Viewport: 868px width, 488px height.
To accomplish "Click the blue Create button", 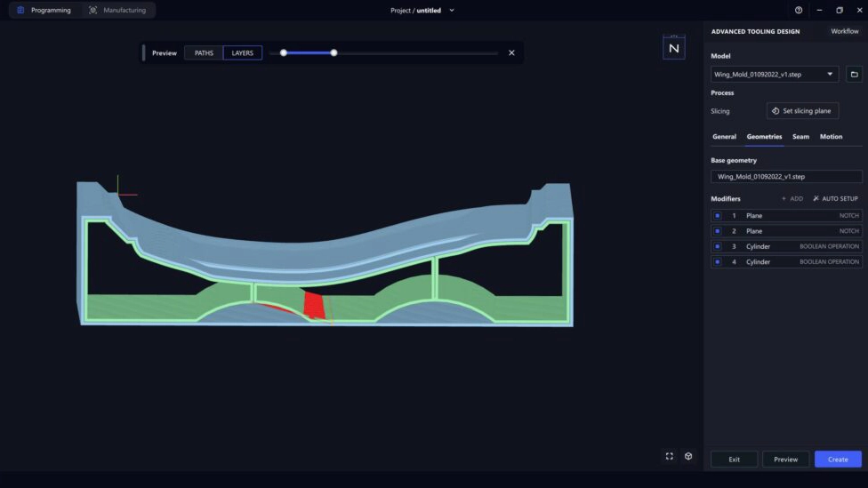I will coord(838,460).
